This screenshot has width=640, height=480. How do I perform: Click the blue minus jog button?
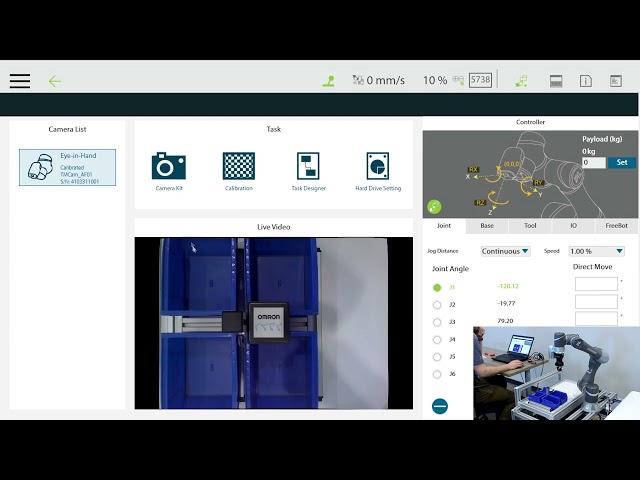pyautogui.click(x=440, y=406)
